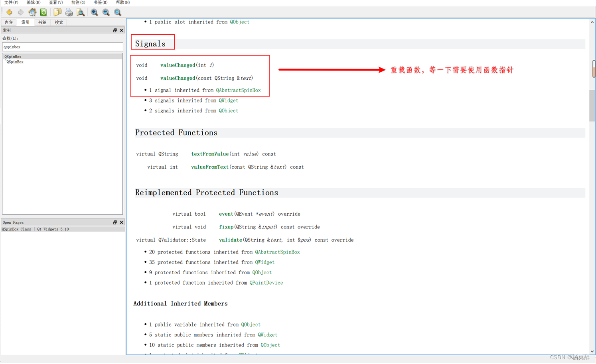The image size is (596, 364).
Task: Open QWidget link in 3 signals line
Action: (x=228, y=100)
